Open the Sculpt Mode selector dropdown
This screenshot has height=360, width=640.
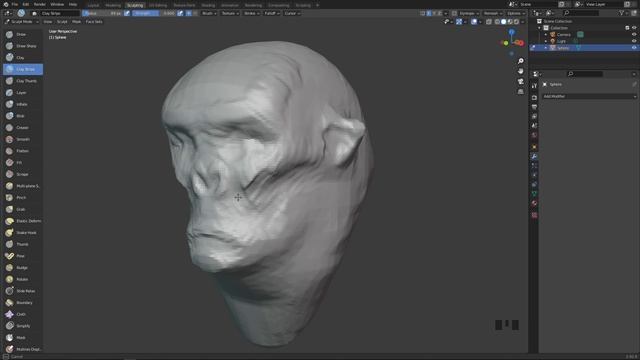click(22, 22)
